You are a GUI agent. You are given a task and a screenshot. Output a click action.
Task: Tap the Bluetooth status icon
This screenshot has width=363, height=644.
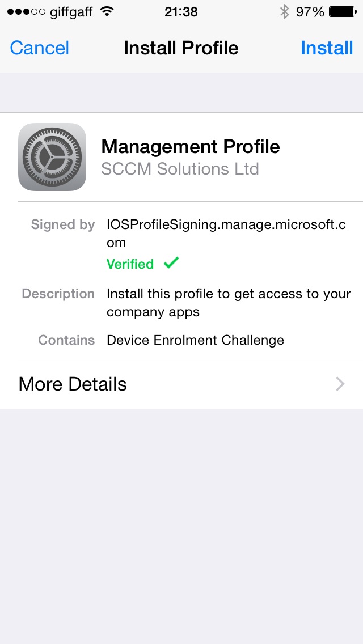coord(284,11)
